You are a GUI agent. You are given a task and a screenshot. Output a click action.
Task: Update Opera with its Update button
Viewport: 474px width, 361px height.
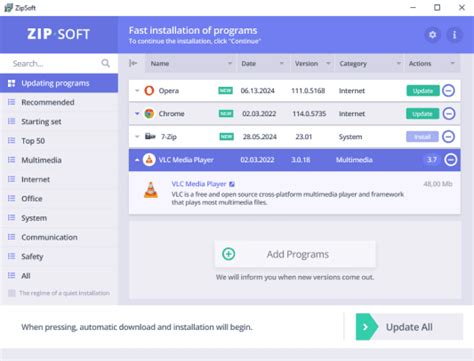pos(423,91)
